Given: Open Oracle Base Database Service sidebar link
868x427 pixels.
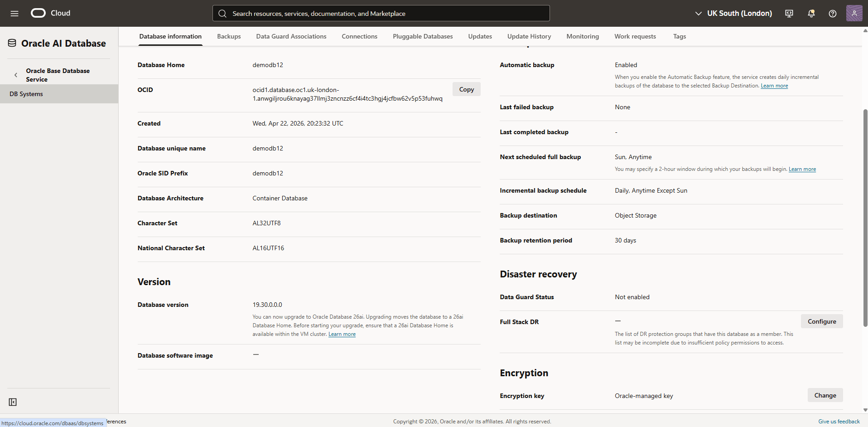Looking at the screenshot, I should 58,75.
